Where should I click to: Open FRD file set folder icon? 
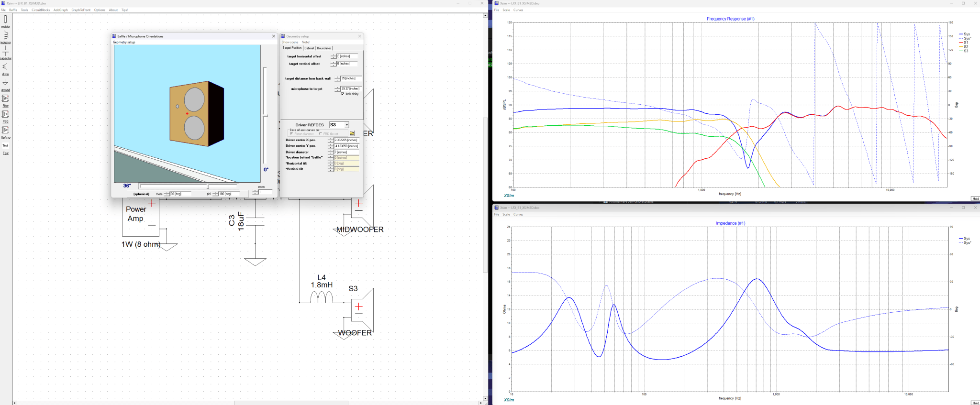coord(352,133)
